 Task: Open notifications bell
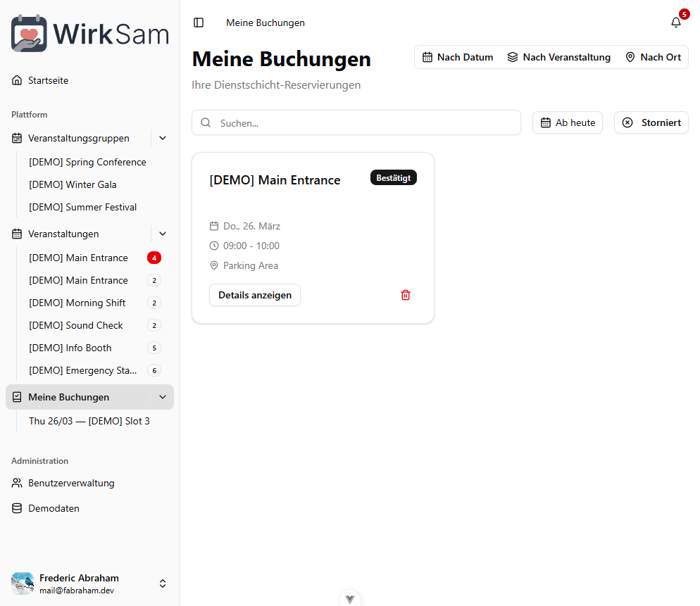(676, 23)
